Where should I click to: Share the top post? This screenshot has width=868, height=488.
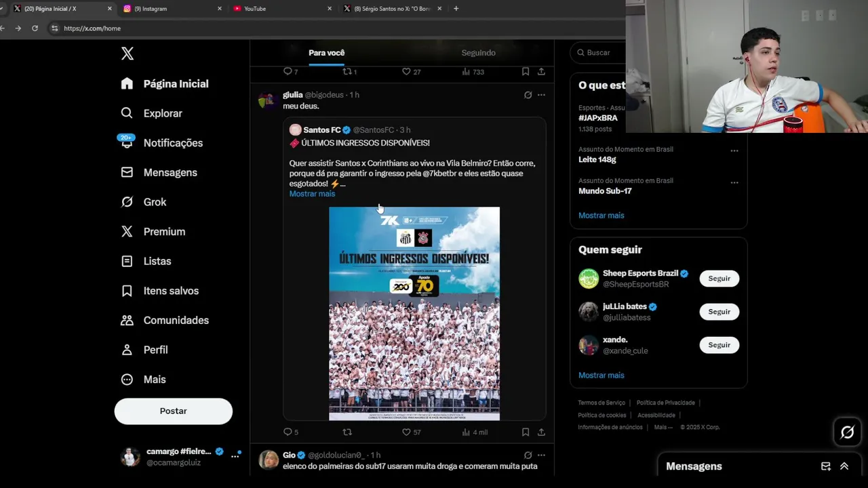tap(541, 71)
